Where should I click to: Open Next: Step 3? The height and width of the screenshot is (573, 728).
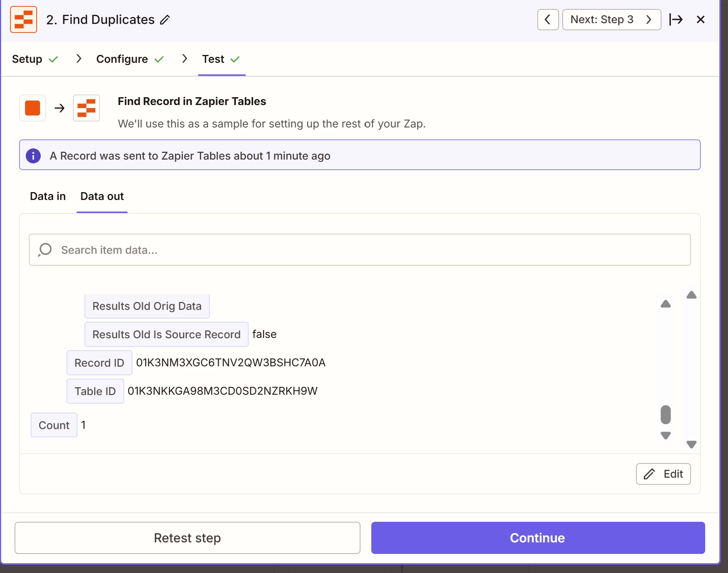pos(611,19)
